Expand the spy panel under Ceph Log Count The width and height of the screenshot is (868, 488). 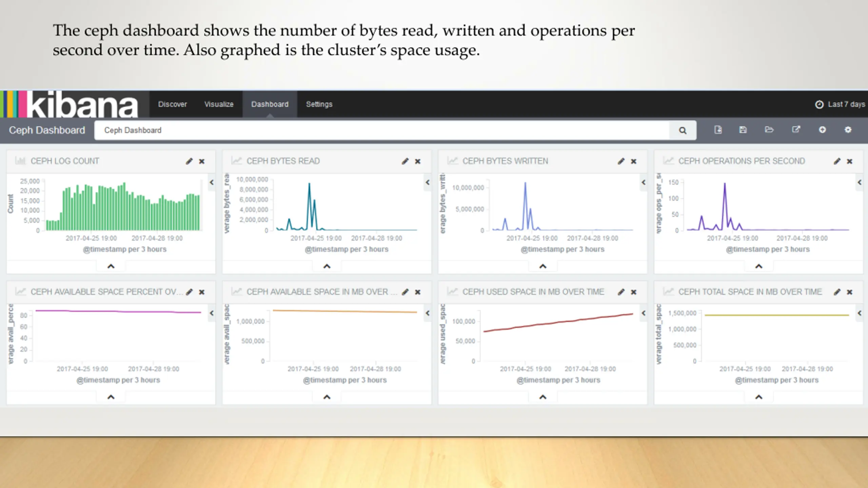pyautogui.click(x=111, y=266)
